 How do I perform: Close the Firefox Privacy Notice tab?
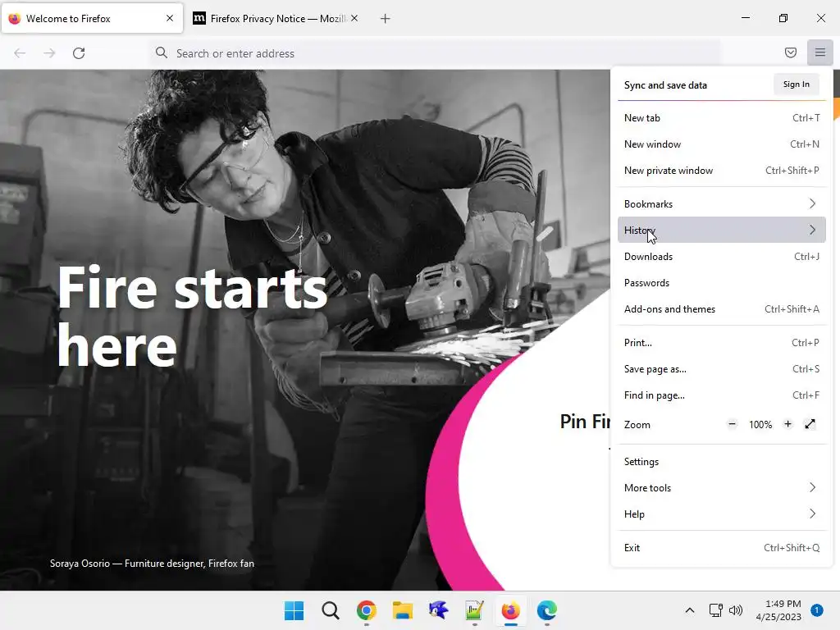[x=354, y=18]
